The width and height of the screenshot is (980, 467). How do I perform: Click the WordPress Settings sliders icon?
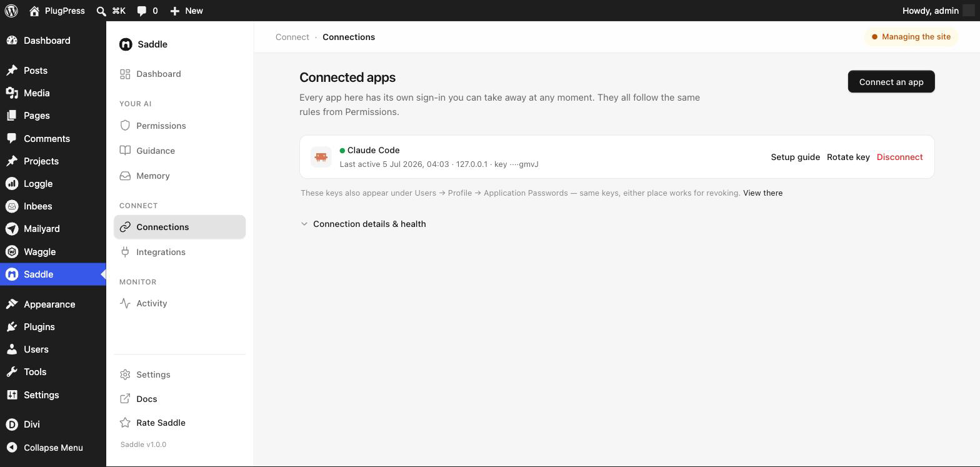pyautogui.click(x=12, y=395)
